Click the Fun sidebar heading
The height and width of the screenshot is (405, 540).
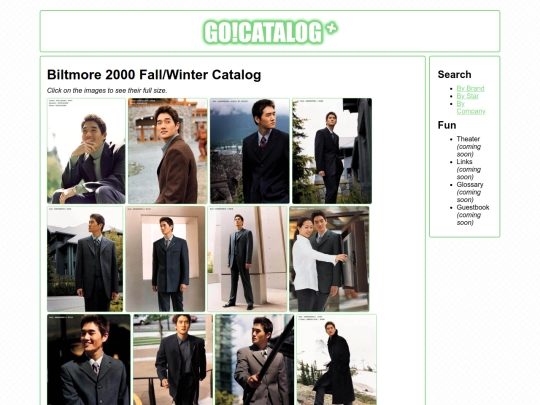447,125
